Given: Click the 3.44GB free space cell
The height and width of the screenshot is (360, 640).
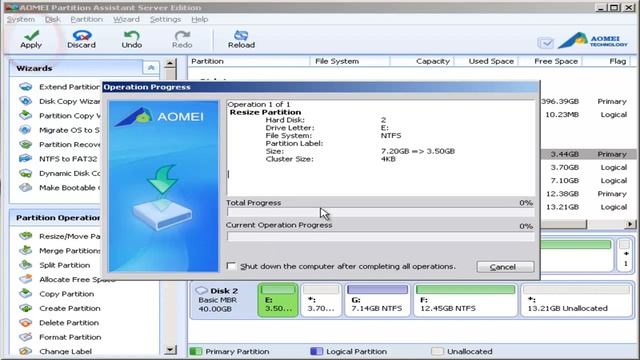Looking at the screenshot, I should point(564,154).
